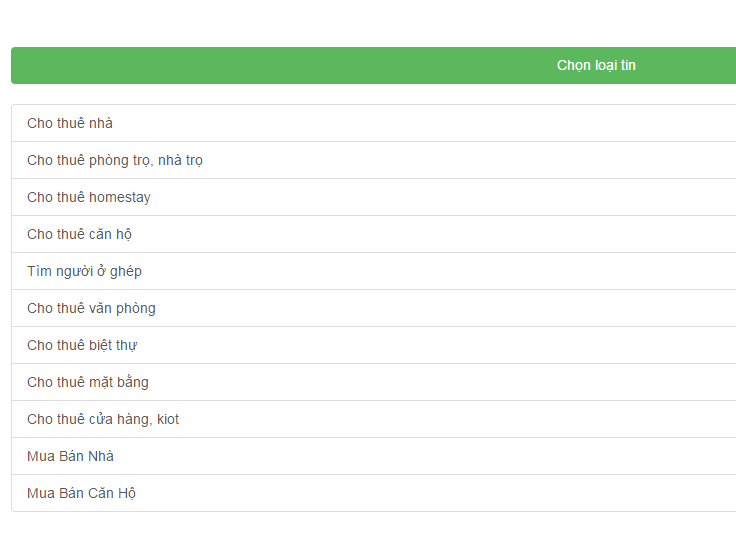Select the "Mua Bán Nhà" option
Image resolution: width=736 pixels, height=533 pixels.
pos(71,456)
